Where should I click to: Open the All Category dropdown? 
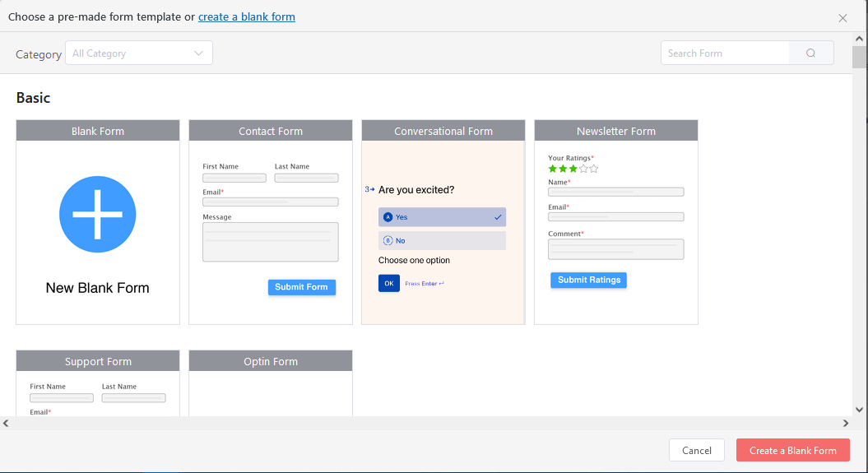coord(139,53)
